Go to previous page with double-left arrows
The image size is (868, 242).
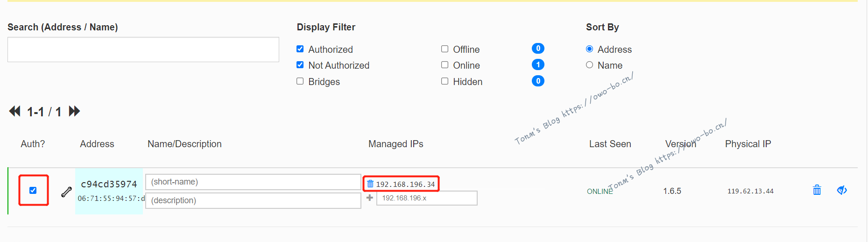[x=15, y=111]
